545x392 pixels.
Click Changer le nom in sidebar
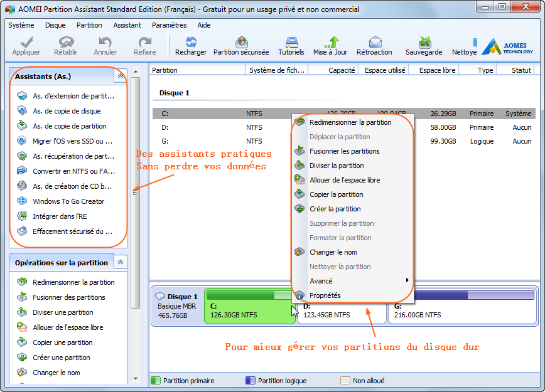tap(48, 373)
